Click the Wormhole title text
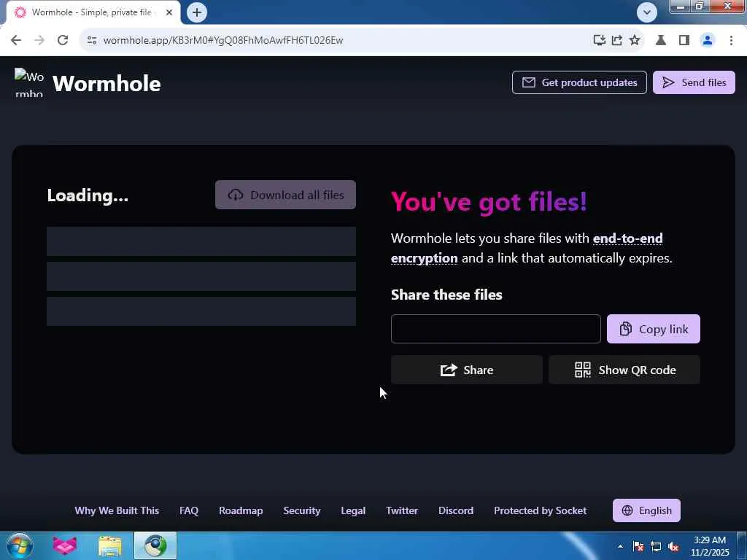Image resolution: width=747 pixels, height=560 pixels. [x=107, y=84]
